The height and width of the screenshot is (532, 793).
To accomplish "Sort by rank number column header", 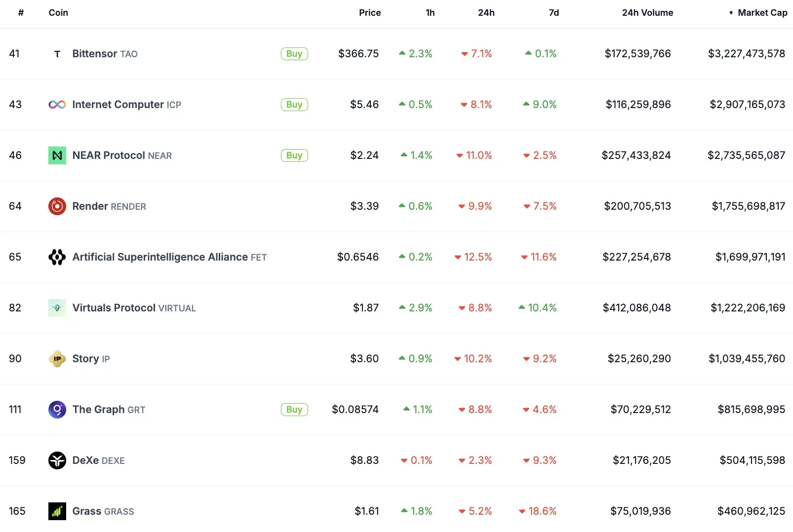I will click(21, 13).
